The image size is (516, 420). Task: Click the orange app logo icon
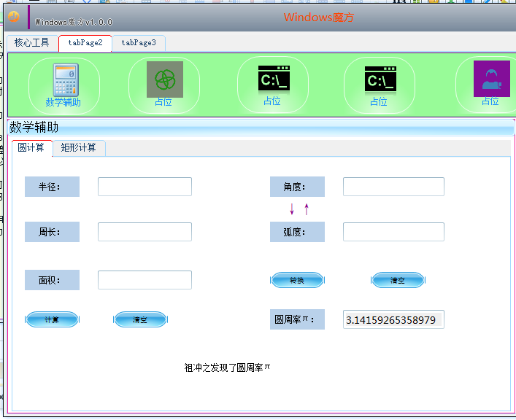(x=14, y=16)
